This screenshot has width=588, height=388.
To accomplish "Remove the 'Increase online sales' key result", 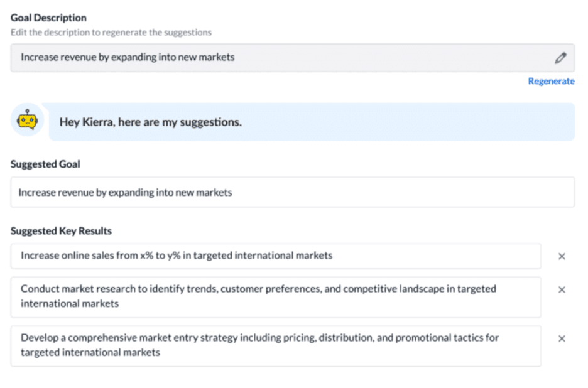I will [x=562, y=256].
